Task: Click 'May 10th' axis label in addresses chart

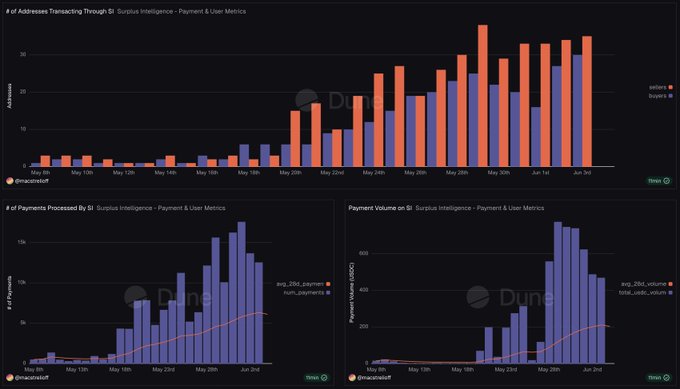Action: tap(82, 173)
